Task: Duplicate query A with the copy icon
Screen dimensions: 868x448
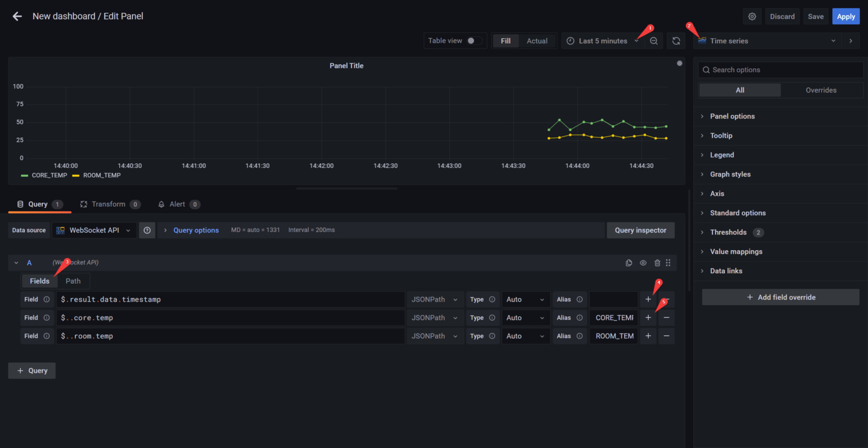Action: coord(628,262)
